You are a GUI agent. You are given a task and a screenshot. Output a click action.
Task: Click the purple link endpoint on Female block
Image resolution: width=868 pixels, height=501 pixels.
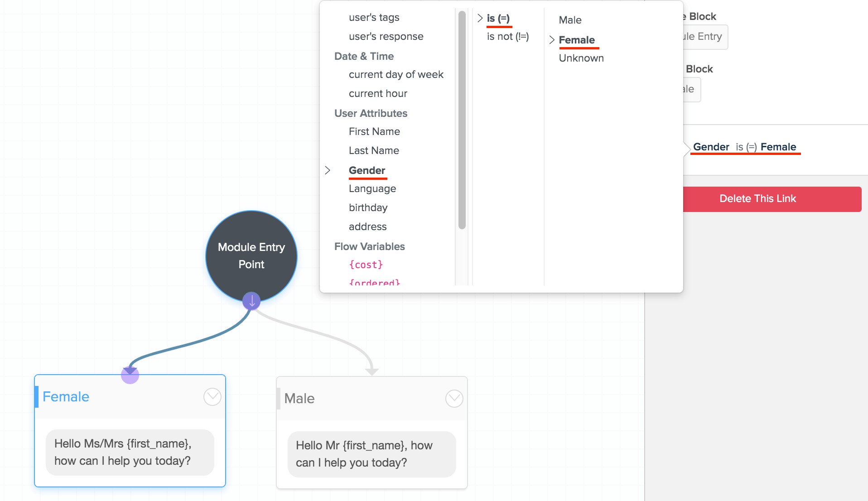[x=130, y=375]
